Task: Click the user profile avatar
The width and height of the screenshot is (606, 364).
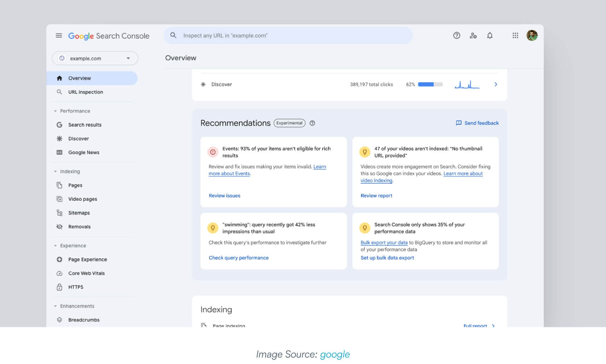Action: [x=532, y=35]
